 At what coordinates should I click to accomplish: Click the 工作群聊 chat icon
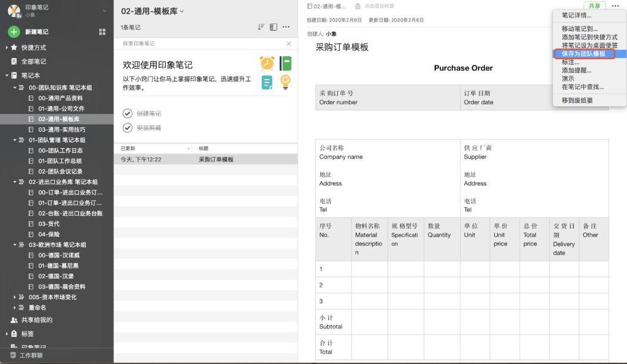(x=13, y=355)
